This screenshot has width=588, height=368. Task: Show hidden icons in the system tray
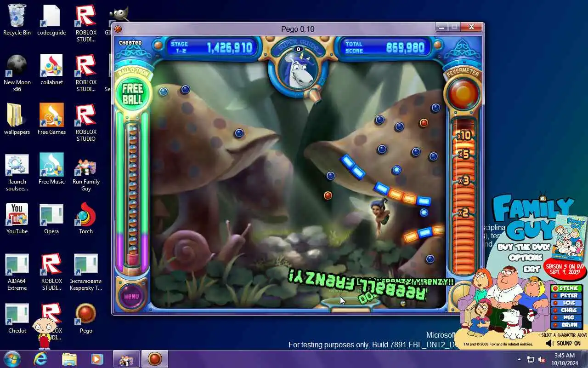pos(520,359)
